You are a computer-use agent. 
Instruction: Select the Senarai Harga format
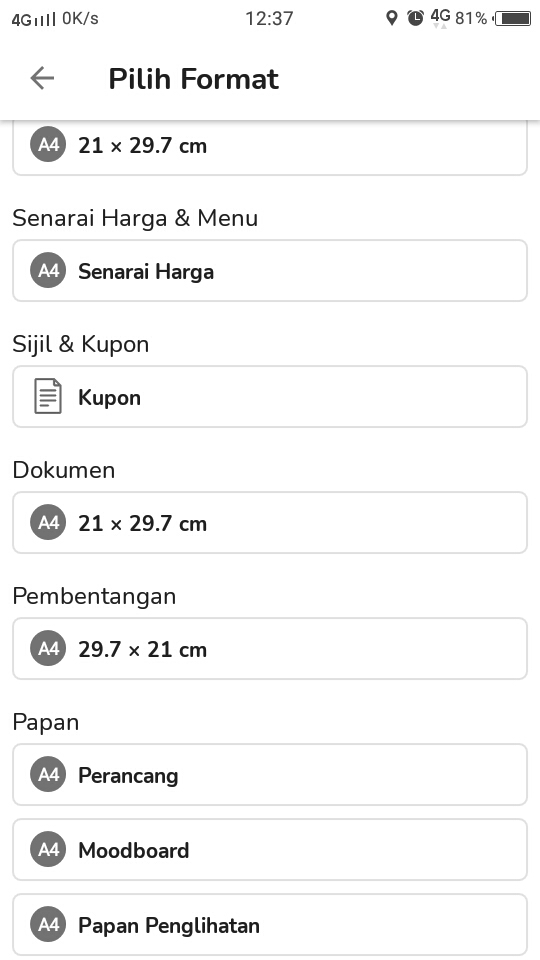[270, 271]
